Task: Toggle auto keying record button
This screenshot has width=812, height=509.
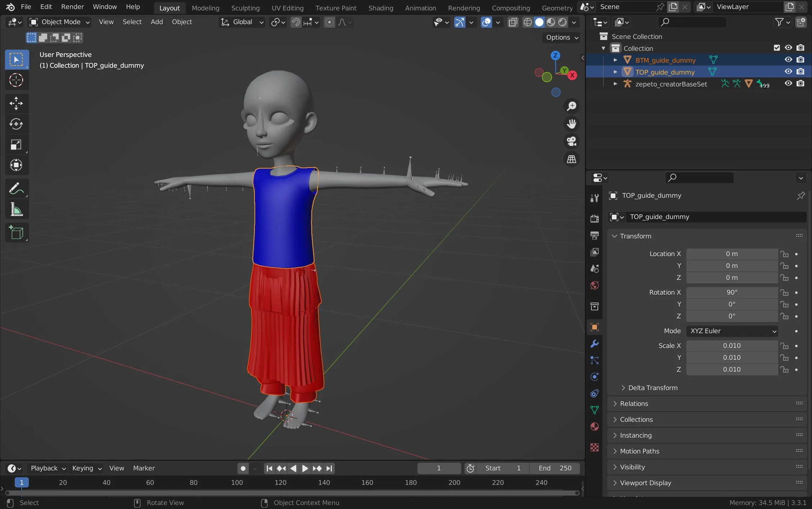Action: pos(243,468)
